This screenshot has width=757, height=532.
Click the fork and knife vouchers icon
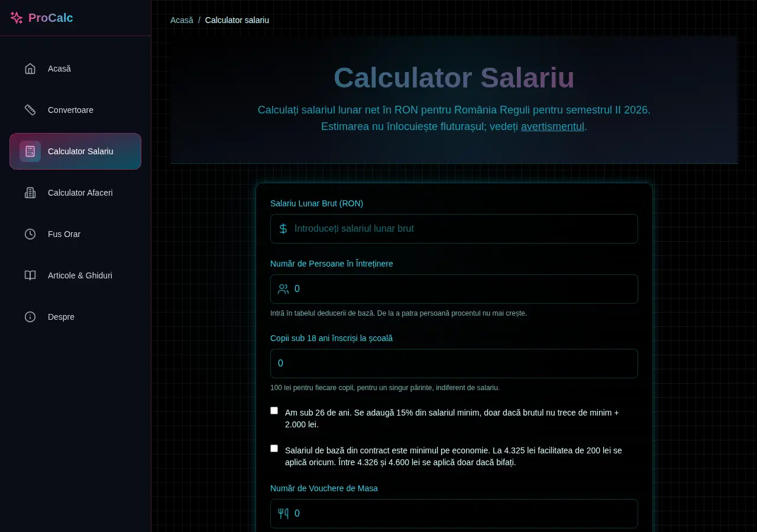coord(283,514)
